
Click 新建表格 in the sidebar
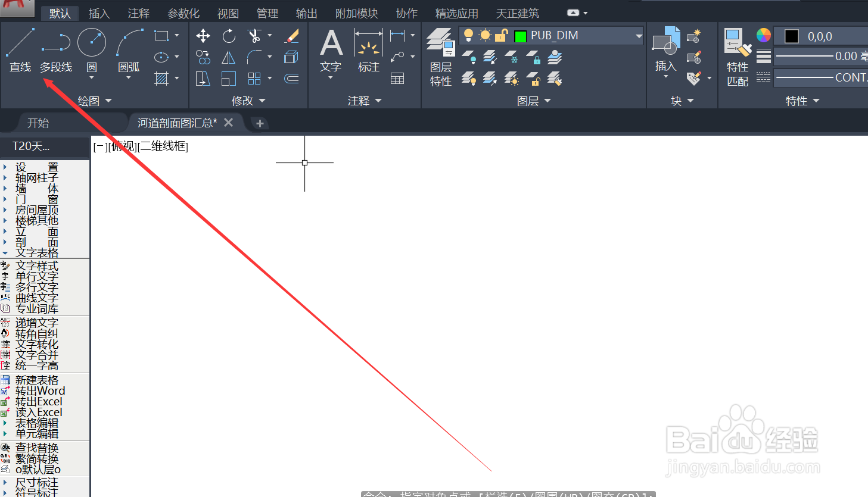[x=37, y=380]
